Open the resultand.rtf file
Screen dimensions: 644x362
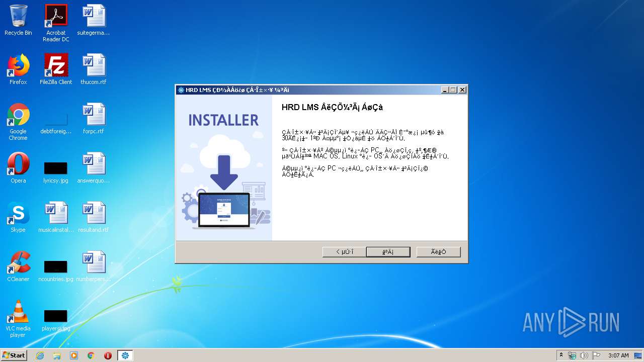click(x=94, y=217)
